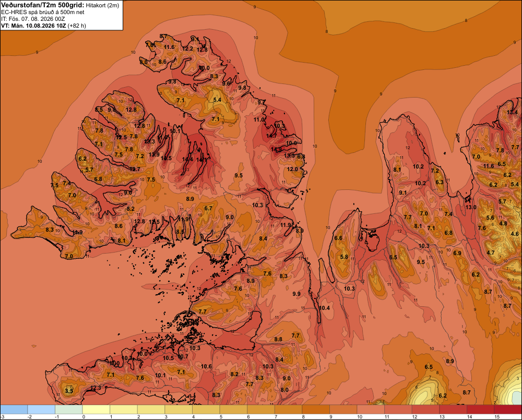Click the 5.6 temperature value
Image resolution: width=522 pixels, height=420 pixels.
pos(490,218)
